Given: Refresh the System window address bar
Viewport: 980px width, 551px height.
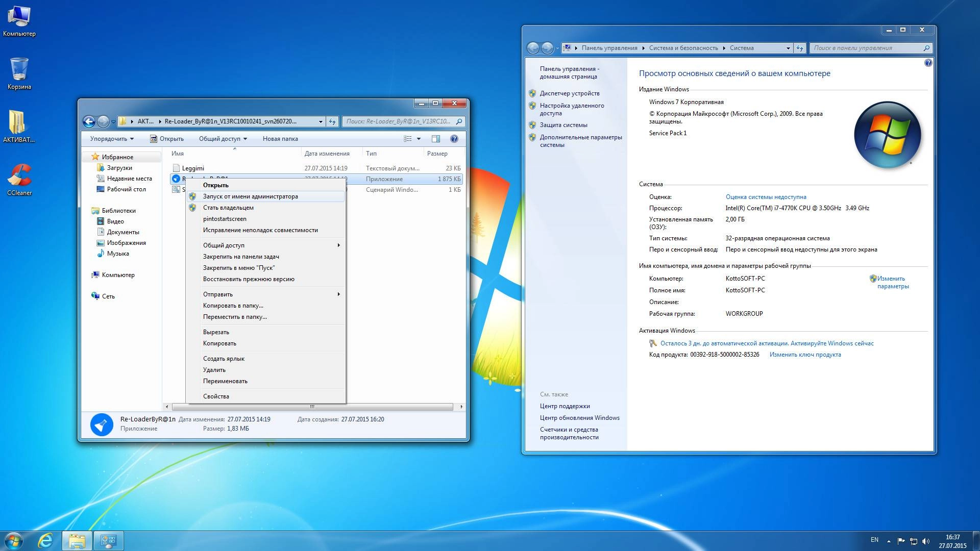Looking at the screenshot, I should (x=800, y=48).
